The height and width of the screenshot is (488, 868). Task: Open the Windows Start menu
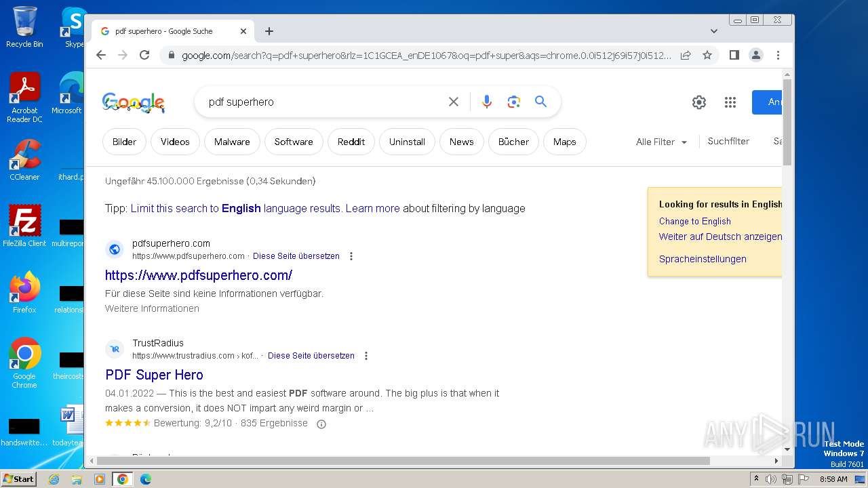[x=18, y=479]
